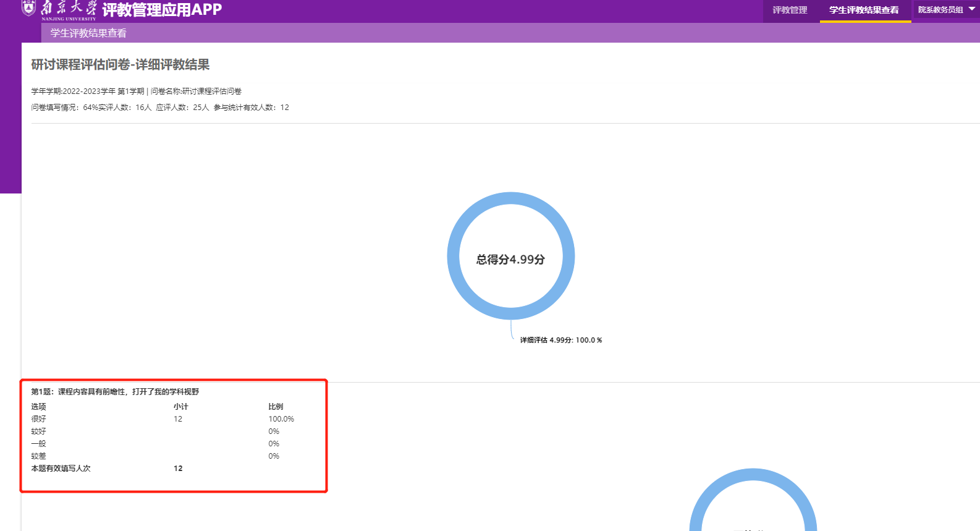
Task: Select the 较差 option row label
Action: [38, 456]
